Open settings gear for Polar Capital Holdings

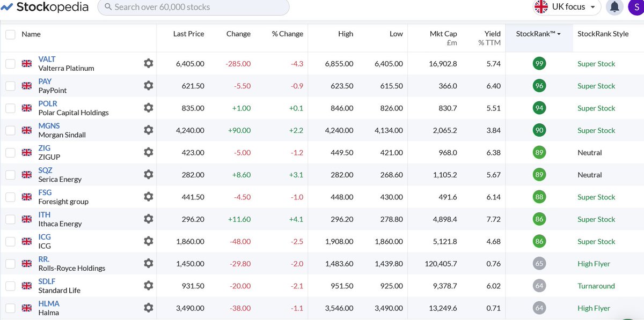[x=149, y=108]
